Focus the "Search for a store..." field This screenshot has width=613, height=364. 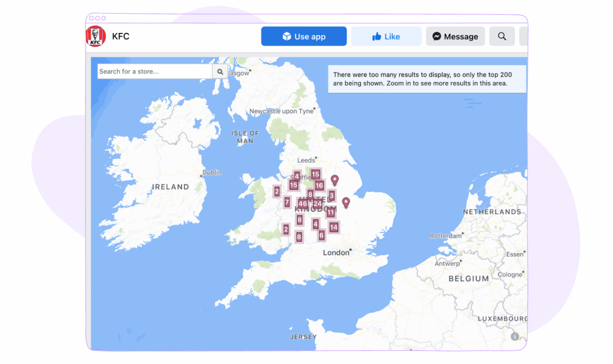pyautogui.click(x=155, y=72)
